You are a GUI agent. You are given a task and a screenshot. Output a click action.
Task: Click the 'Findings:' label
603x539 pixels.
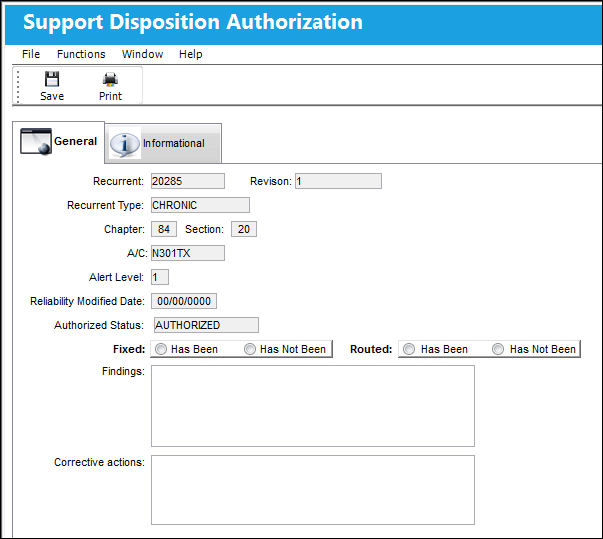pos(123,371)
